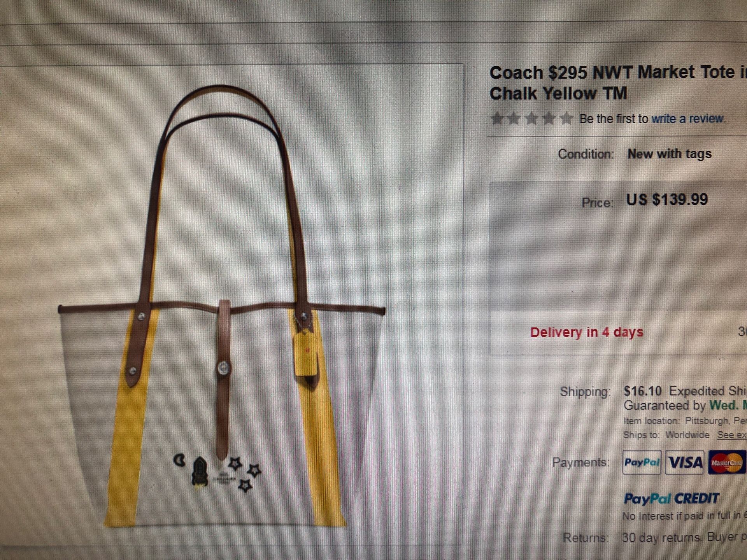Click the Delivery in 4 days text
Screen dimensions: 747x560
[587, 332]
